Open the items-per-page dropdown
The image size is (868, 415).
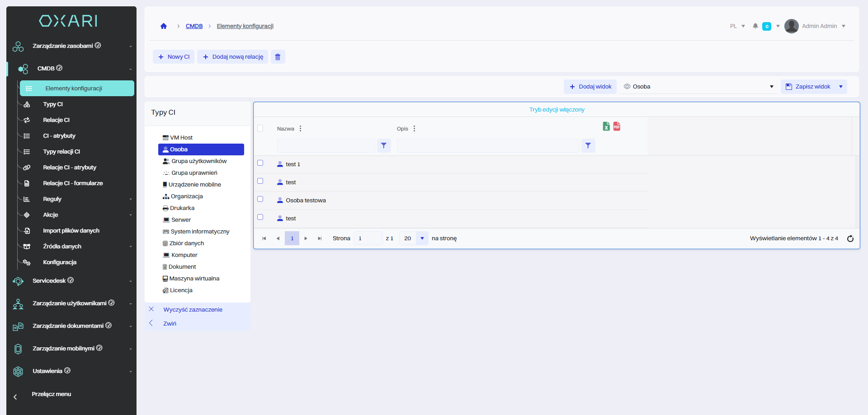click(422, 238)
